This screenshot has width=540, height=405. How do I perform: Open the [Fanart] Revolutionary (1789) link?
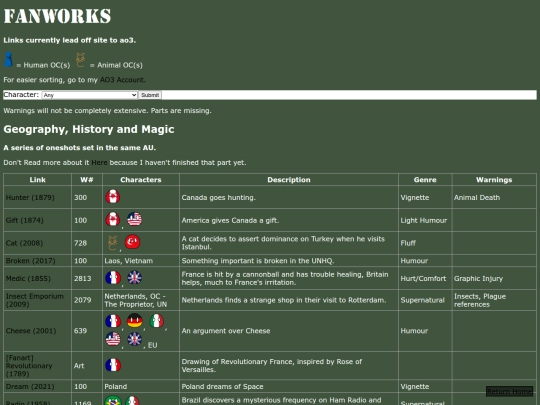coord(29,366)
